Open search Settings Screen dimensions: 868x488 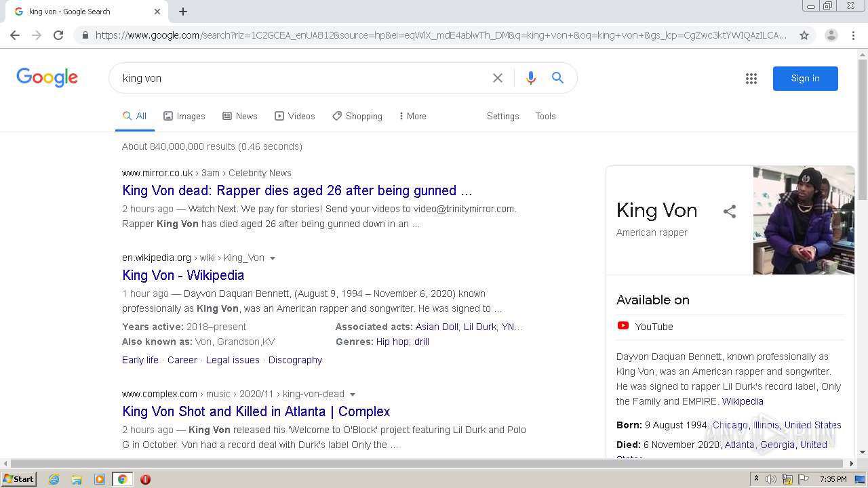(x=502, y=116)
